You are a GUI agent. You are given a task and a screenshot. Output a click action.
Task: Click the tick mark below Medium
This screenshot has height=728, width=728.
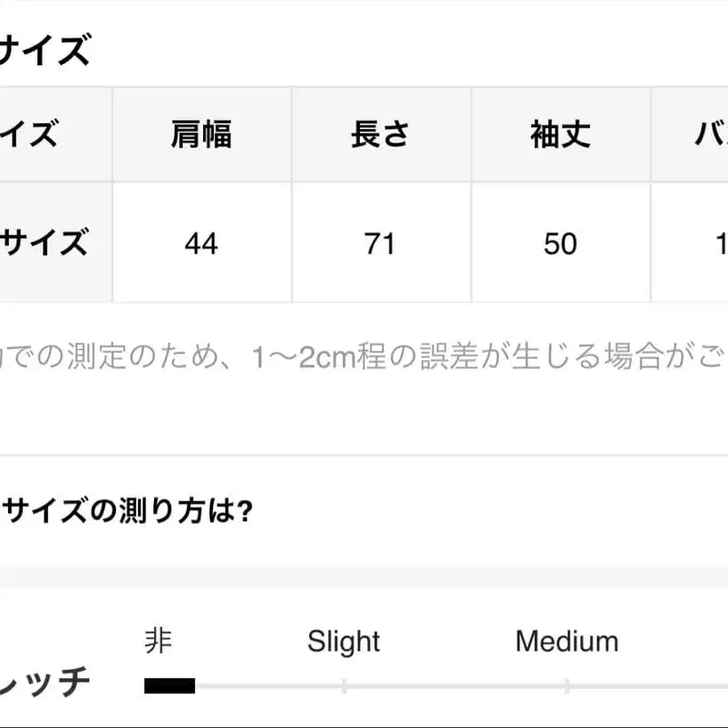567,686
